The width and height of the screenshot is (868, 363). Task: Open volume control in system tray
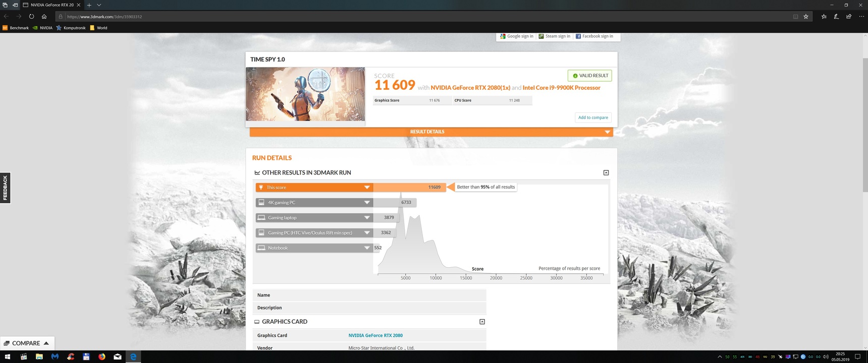click(826, 356)
